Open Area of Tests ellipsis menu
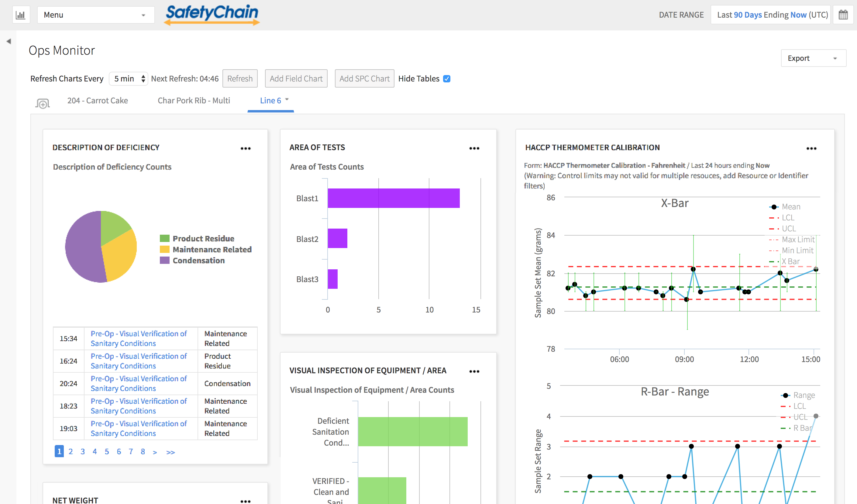This screenshot has width=857, height=504. coord(474,149)
